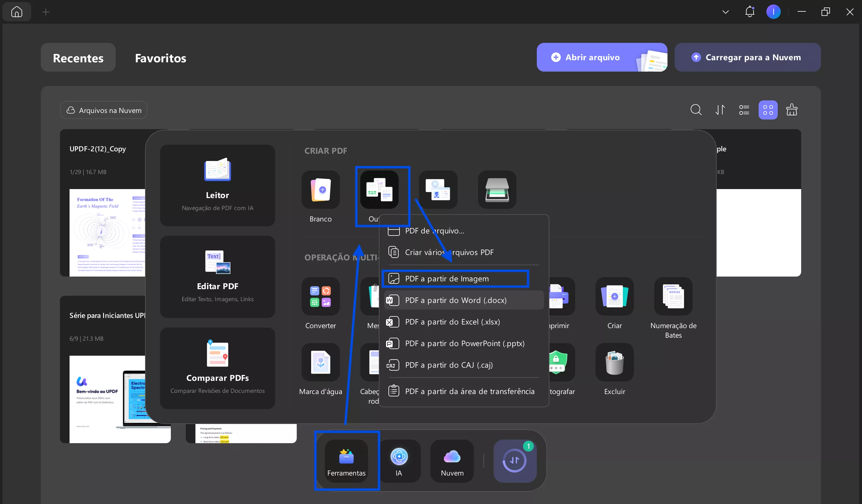862x504 pixels.
Task: Toggle the sort order control
Action: point(720,110)
